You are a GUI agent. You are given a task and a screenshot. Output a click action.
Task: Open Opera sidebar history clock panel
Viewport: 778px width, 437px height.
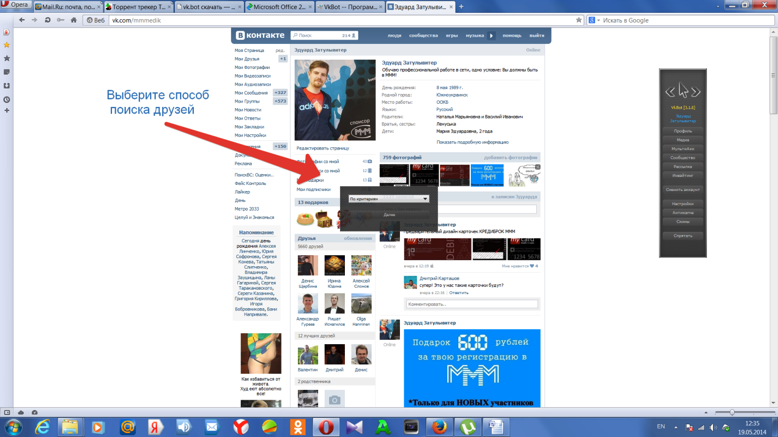click(x=6, y=99)
